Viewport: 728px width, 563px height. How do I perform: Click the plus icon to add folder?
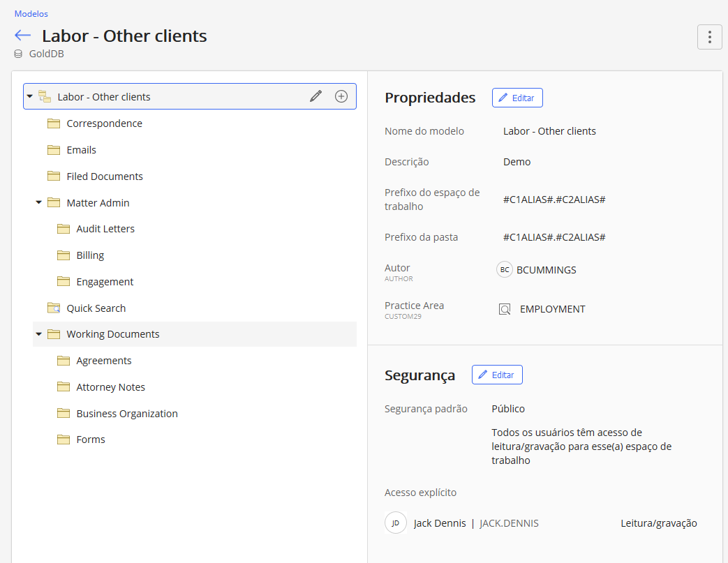(x=341, y=97)
